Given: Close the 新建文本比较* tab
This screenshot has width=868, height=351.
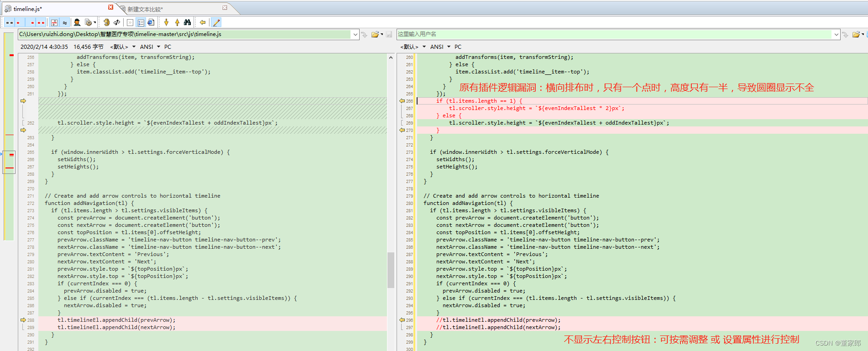Looking at the screenshot, I should 225,8.
